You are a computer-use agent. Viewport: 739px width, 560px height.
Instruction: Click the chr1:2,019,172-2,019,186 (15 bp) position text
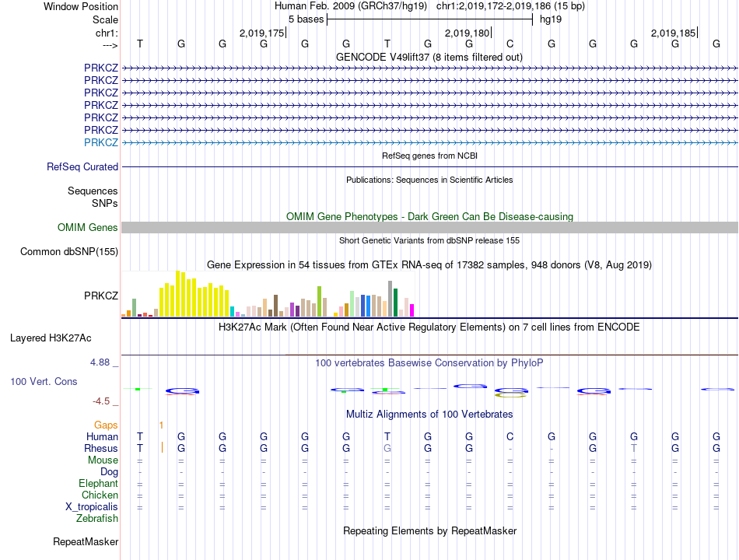[510, 6]
